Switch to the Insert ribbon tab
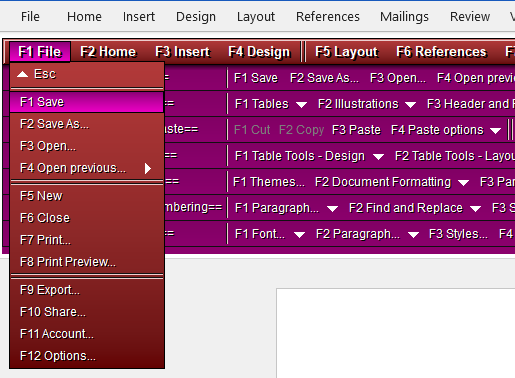Viewport: 515px width, 378px height. pyautogui.click(x=139, y=16)
